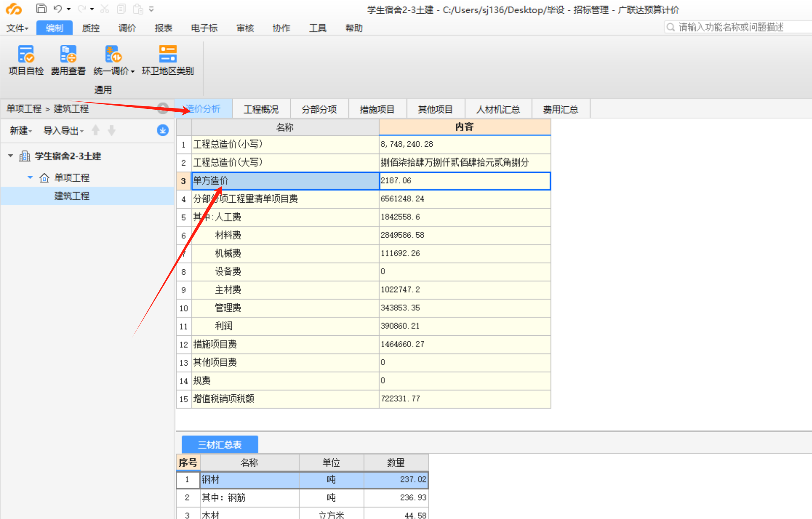Switch to the 电子标 ribbon tab
This screenshot has height=519, width=812.
(x=204, y=28)
